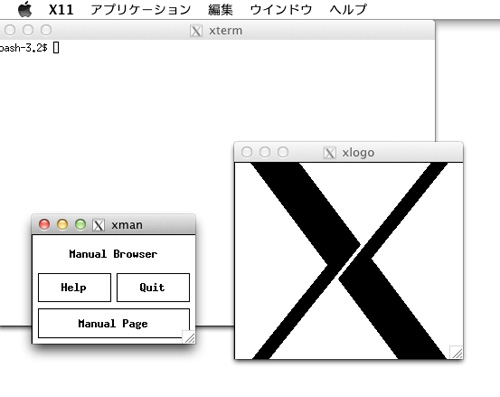
Task: Open the Apple menu
Action: tap(25, 9)
